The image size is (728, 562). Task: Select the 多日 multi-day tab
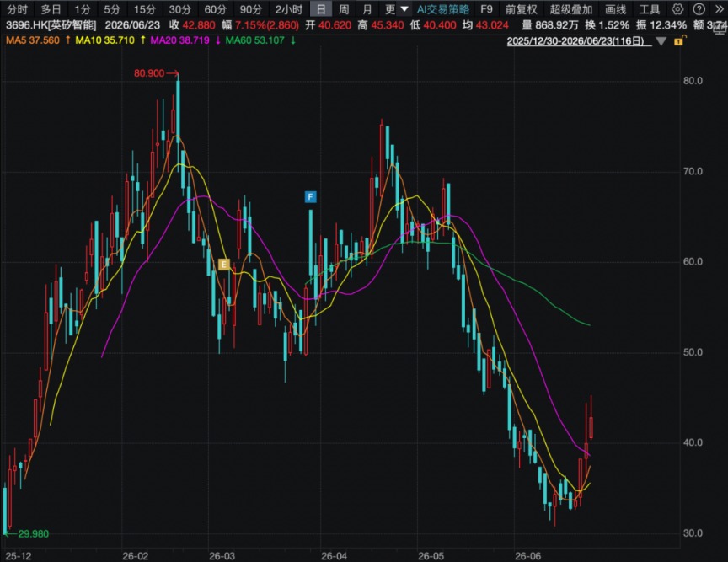click(51, 9)
